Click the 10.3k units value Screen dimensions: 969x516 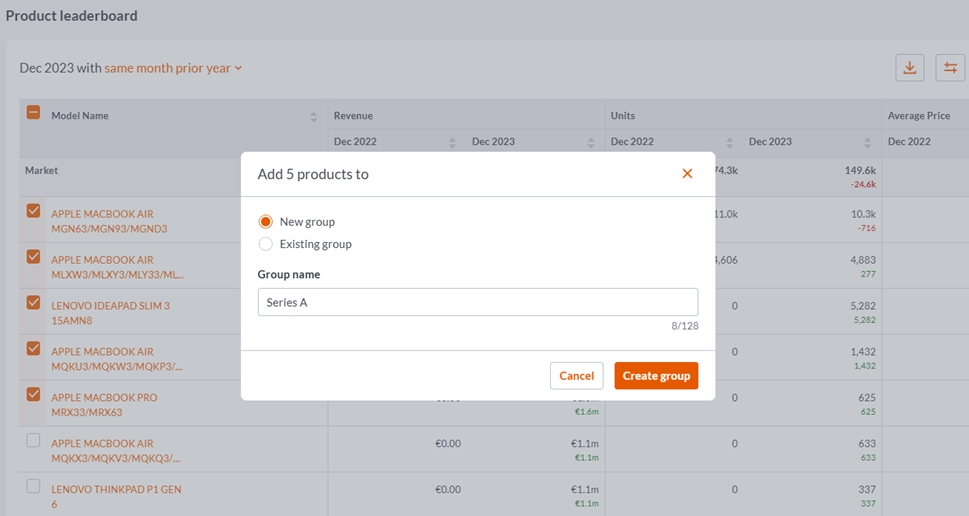(863, 214)
